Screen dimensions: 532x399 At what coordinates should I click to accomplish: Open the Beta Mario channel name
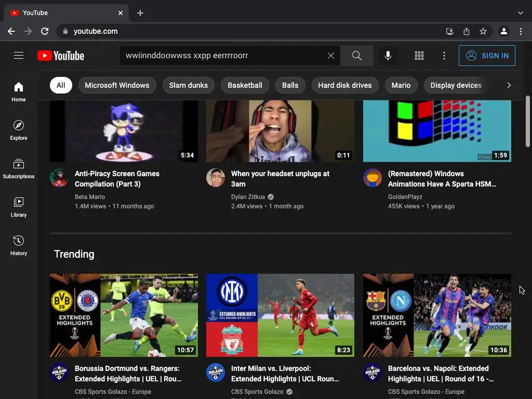[90, 197]
